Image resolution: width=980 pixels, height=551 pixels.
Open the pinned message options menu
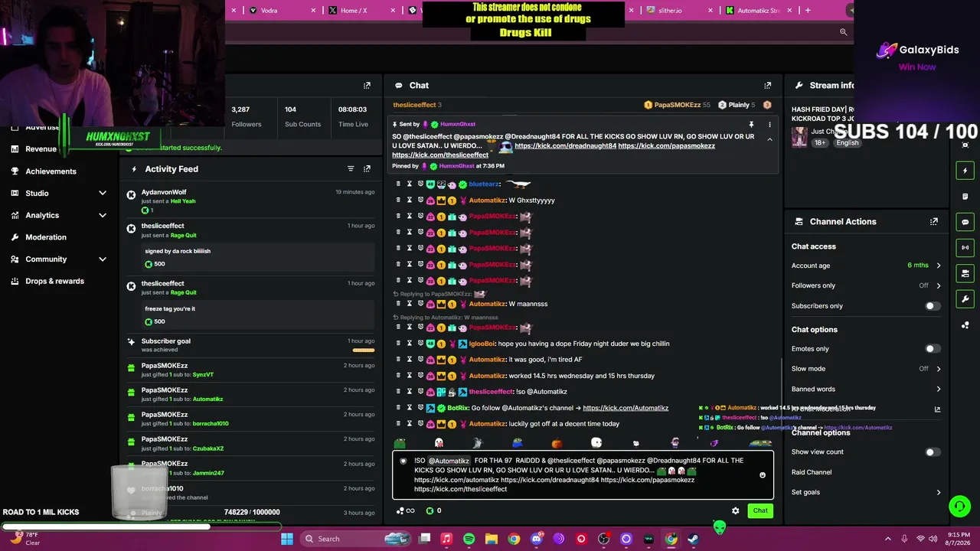click(x=769, y=124)
